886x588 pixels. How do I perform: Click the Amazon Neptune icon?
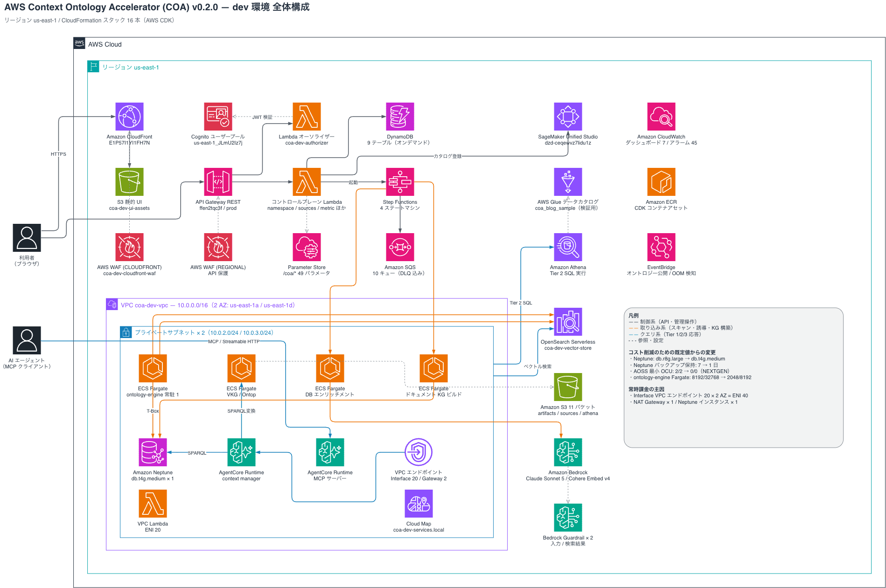click(x=153, y=452)
